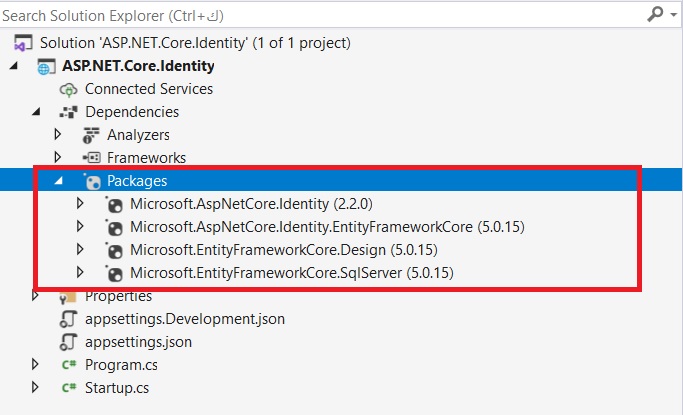The width and height of the screenshot is (683, 415).
Task: Click the Solution file icon
Action: (x=23, y=43)
